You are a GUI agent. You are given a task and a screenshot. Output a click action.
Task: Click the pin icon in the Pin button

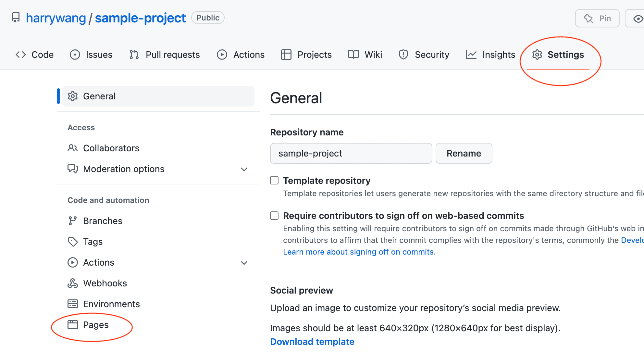588,19
